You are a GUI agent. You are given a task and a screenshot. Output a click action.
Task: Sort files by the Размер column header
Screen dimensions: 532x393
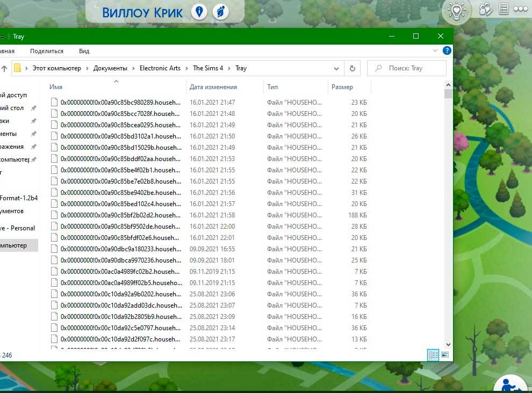349,87
